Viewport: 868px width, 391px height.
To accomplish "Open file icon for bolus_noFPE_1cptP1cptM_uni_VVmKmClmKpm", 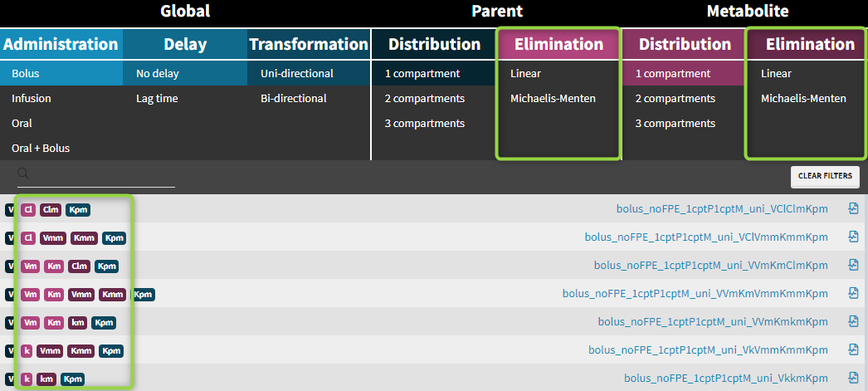I will click(x=853, y=266).
